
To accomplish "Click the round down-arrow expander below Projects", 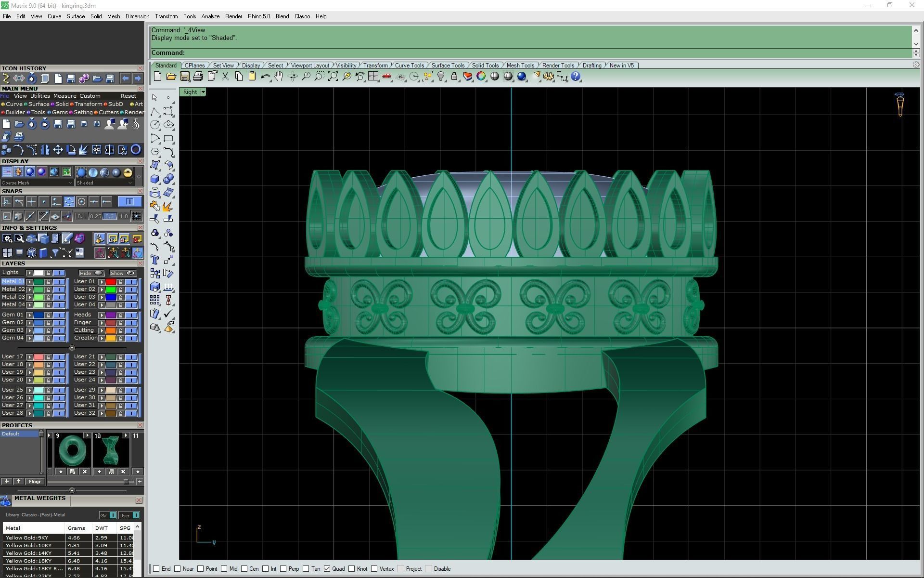I will pos(72,490).
